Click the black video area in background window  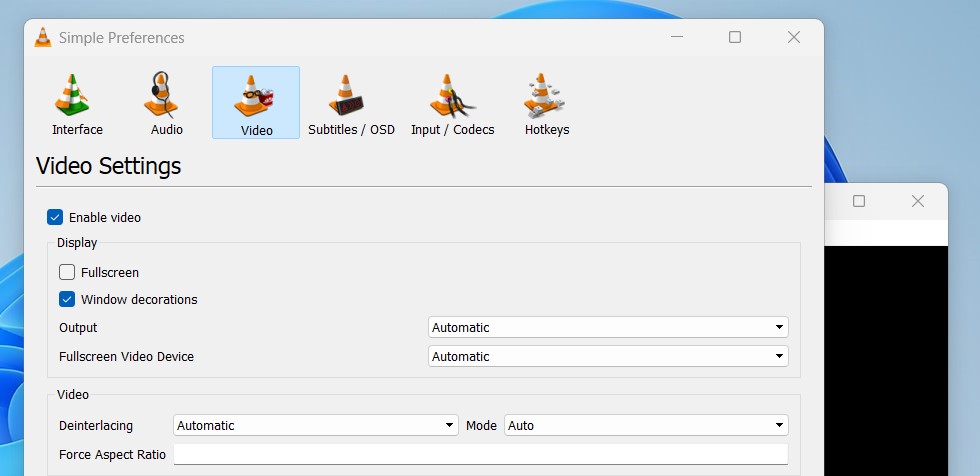pos(886,360)
